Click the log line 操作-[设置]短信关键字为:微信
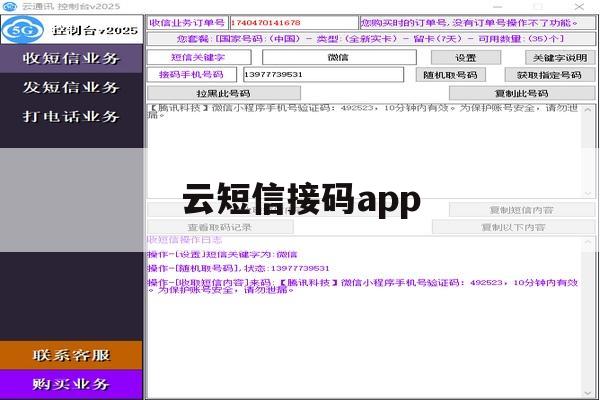 (x=222, y=254)
